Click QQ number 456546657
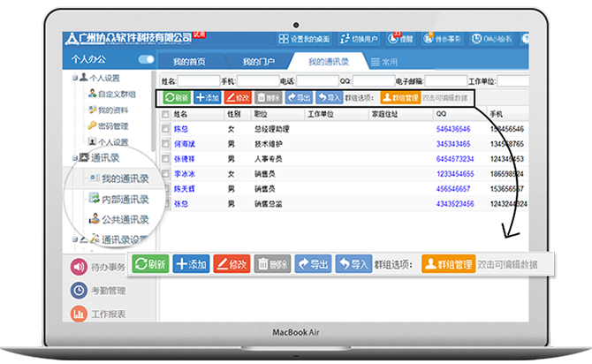Image resolution: width=592 pixels, height=364 pixels. 453,189
